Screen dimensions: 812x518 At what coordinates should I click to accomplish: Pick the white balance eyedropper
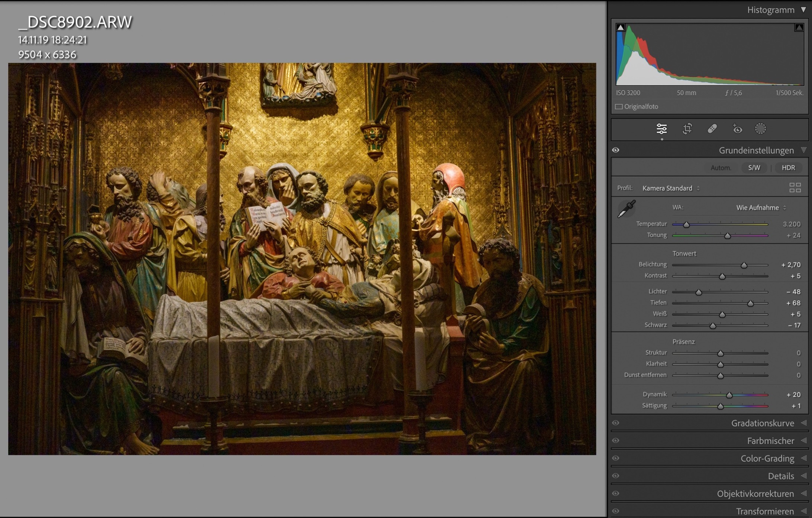pyautogui.click(x=626, y=209)
